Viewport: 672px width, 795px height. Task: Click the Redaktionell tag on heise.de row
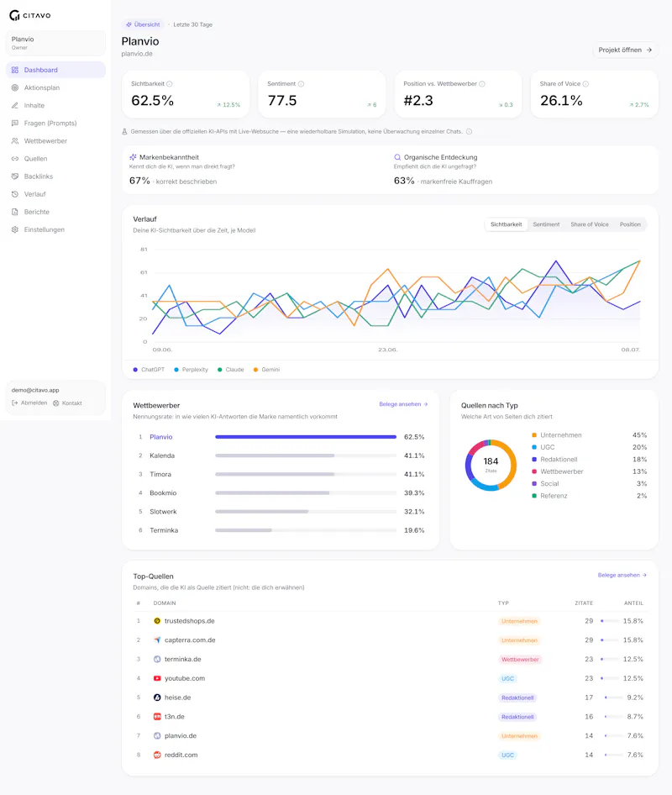[517, 698]
